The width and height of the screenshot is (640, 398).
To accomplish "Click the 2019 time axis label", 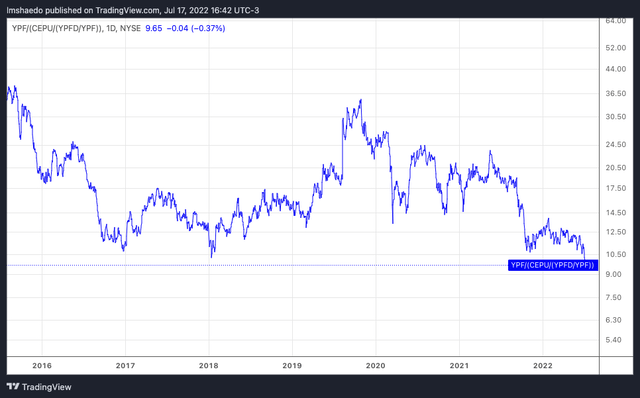I will click(x=292, y=366).
